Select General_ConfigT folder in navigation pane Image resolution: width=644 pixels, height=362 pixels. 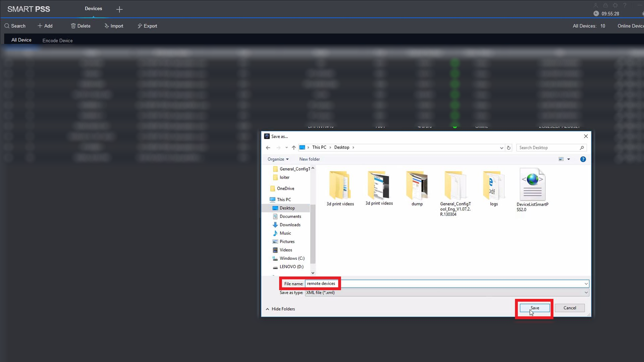click(291, 169)
